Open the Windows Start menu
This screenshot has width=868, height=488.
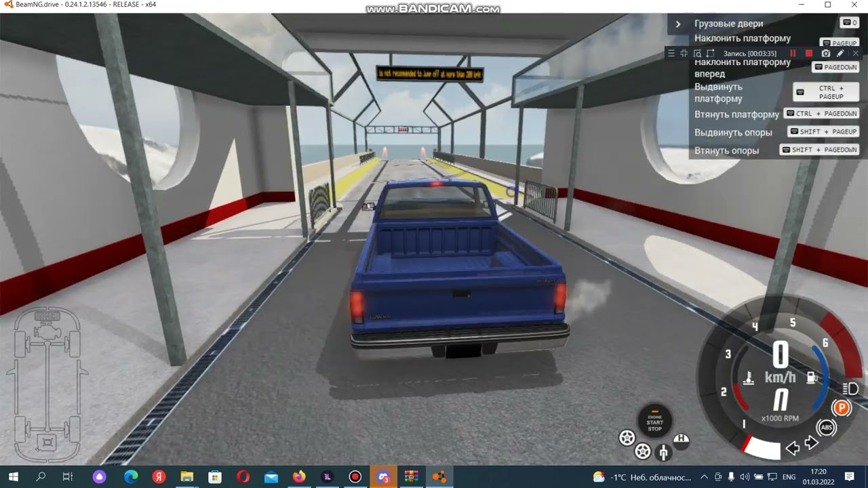click(14, 476)
